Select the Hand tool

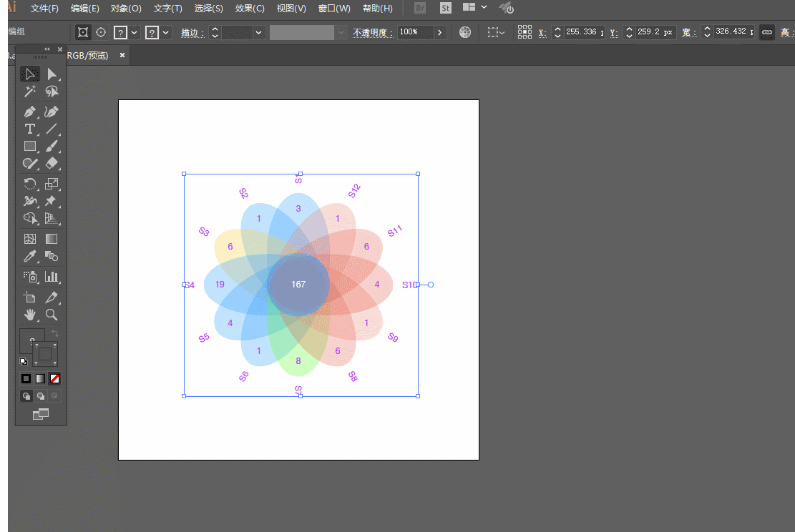tap(30, 315)
